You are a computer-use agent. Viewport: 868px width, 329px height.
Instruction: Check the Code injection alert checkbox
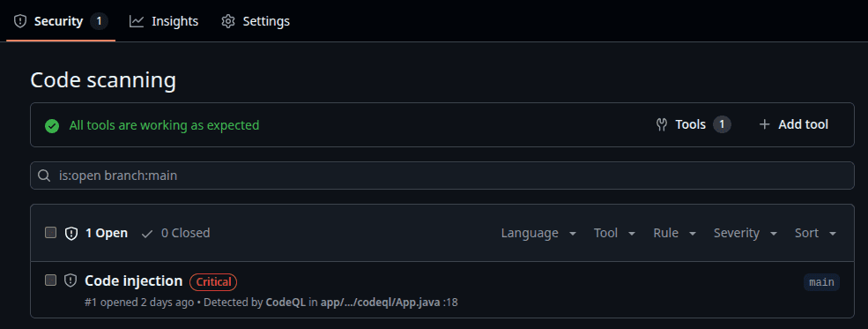[x=50, y=280]
